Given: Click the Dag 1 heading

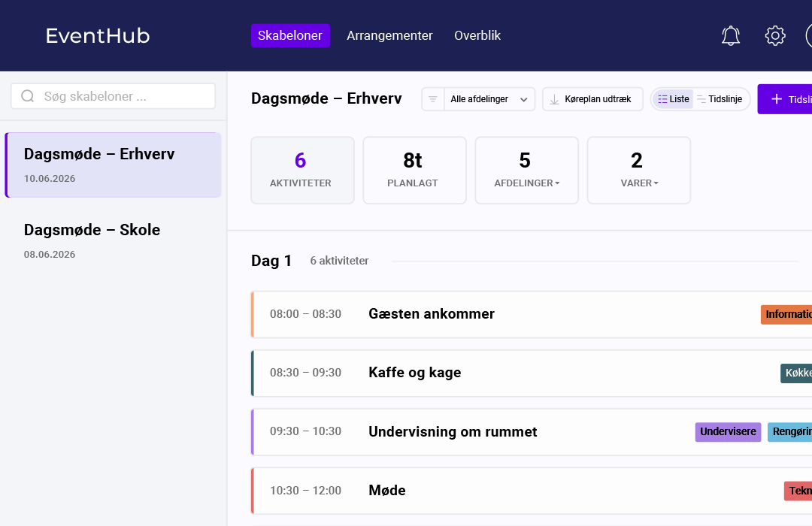Looking at the screenshot, I should (271, 261).
